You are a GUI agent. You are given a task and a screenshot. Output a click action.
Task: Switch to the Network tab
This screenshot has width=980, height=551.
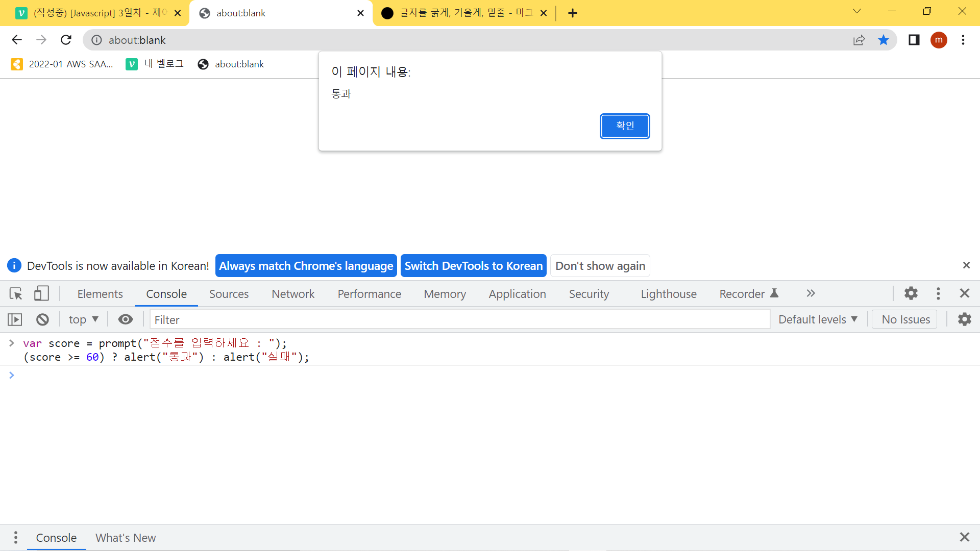(293, 294)
